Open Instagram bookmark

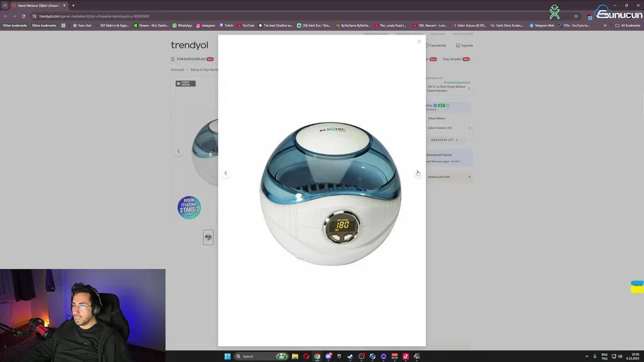click(x=206, y=26)
